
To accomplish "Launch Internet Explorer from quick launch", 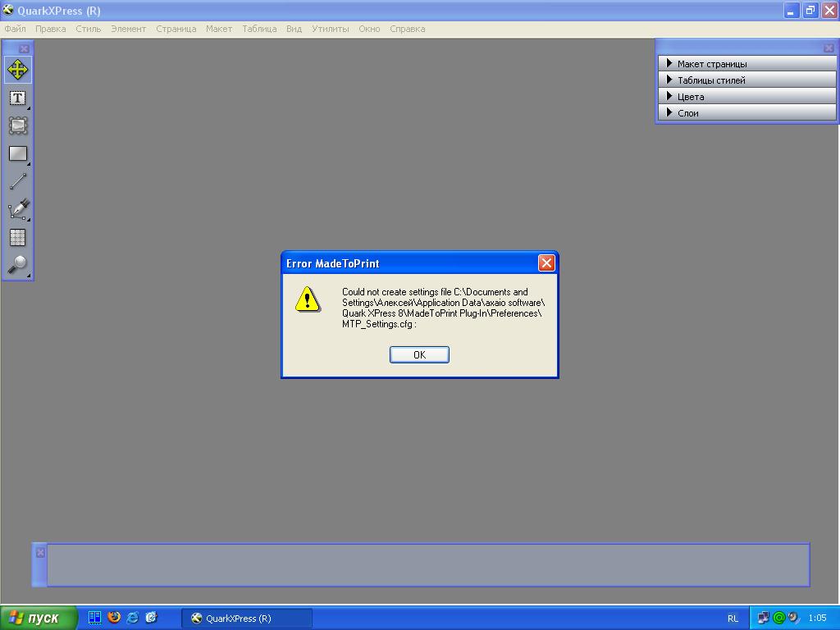I will (133, 618).
